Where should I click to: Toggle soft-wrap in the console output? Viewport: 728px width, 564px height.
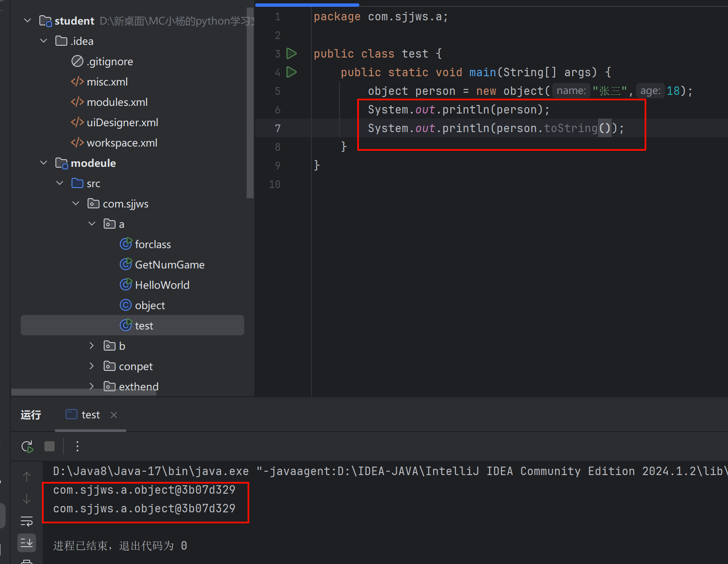click(x=27, y=521)
